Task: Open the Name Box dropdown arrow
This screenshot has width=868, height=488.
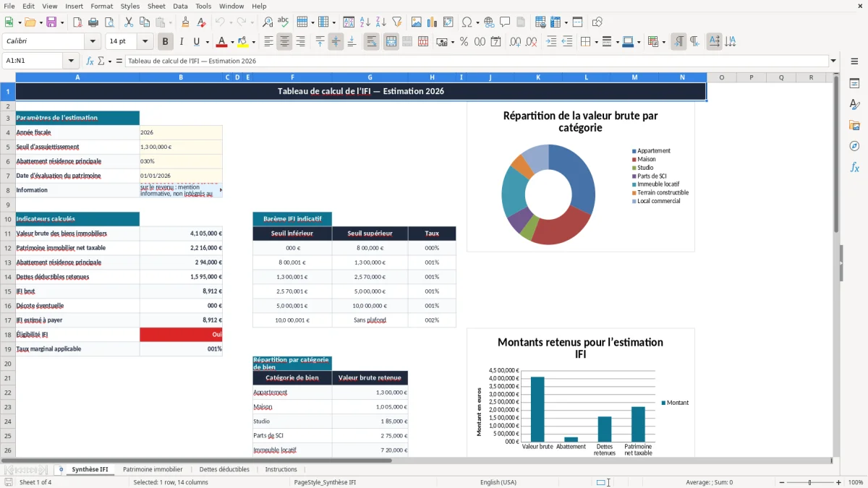Action: [x=71, y=61]
